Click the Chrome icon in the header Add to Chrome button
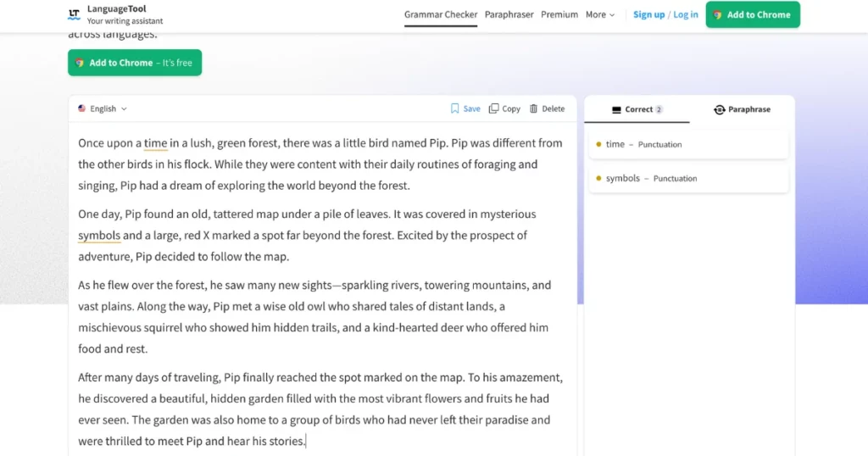The image size is (868, 456). click(x=717, y=15)
